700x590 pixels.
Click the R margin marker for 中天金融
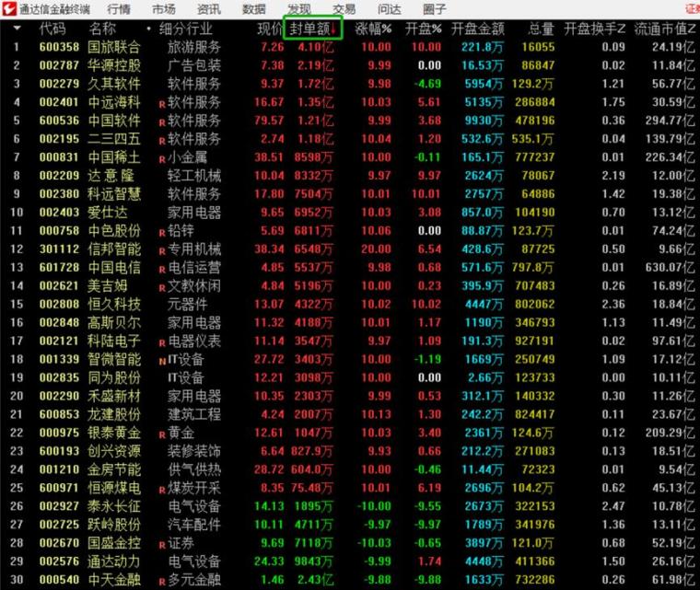click(162, 582)
